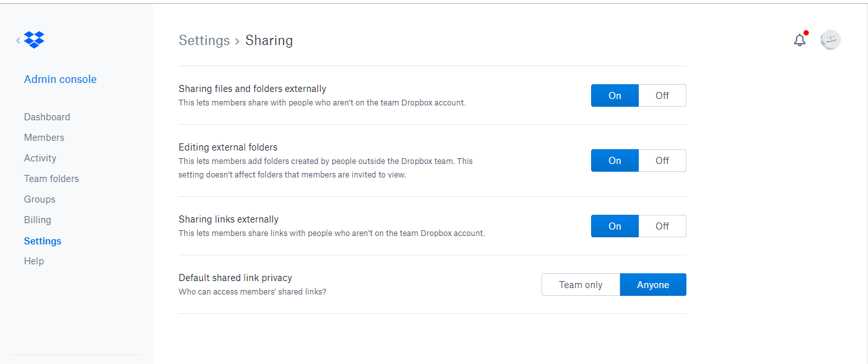The height and width of the screenshot is (364, 868).
Task: Select Settings in the sidebar
Action: point(42,241)
